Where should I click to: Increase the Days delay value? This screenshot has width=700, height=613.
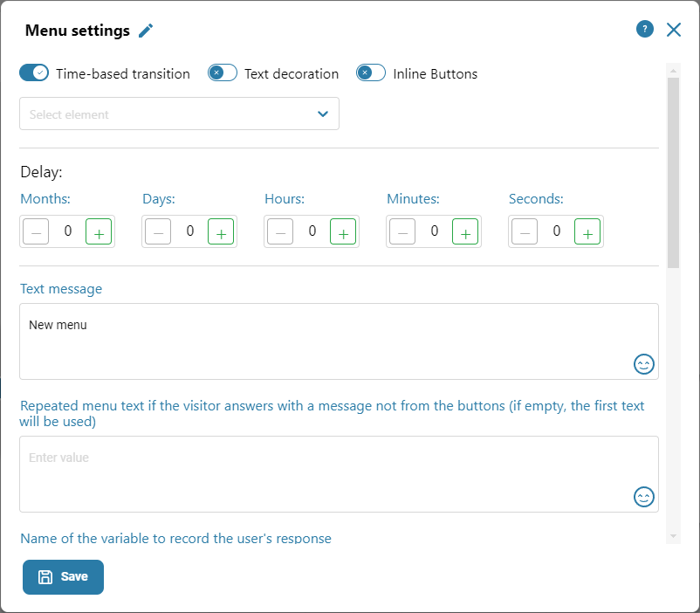[x=221, y=231]
